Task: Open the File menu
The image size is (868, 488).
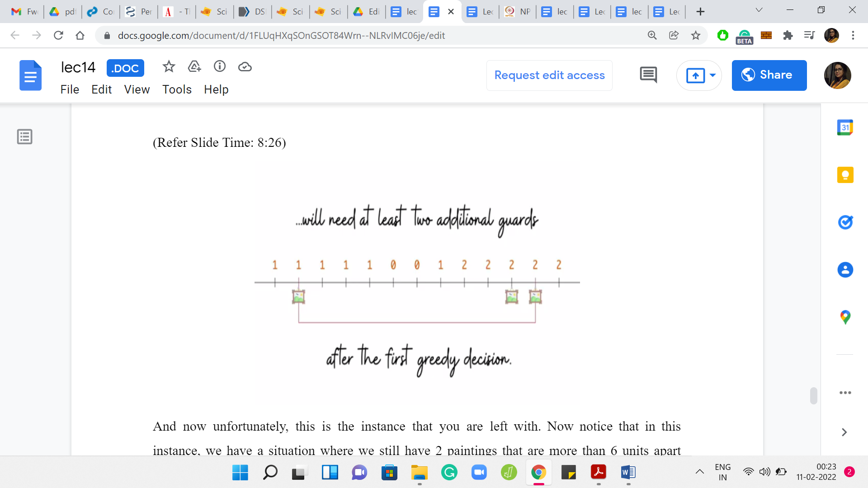Action: [70, 89]
